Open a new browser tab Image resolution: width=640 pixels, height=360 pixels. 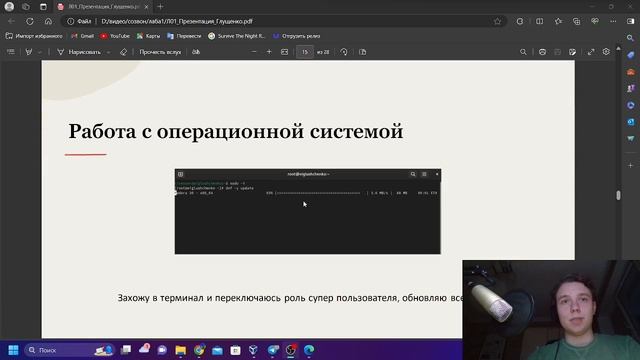[160, 7]
